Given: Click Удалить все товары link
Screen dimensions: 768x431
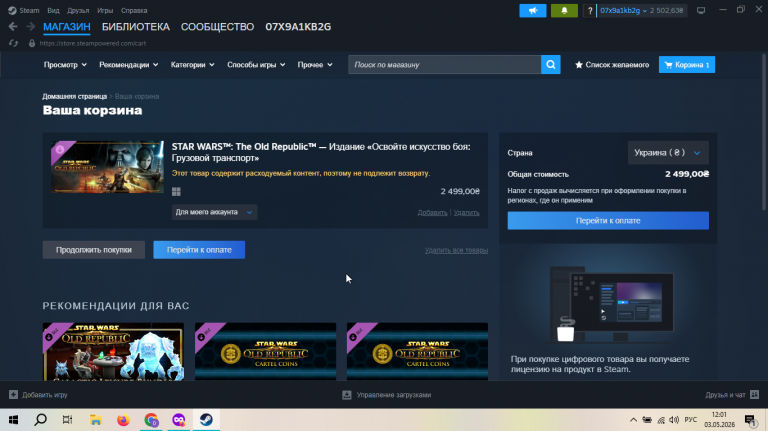Looking at the screenshot, I should (x=456, y=250).
